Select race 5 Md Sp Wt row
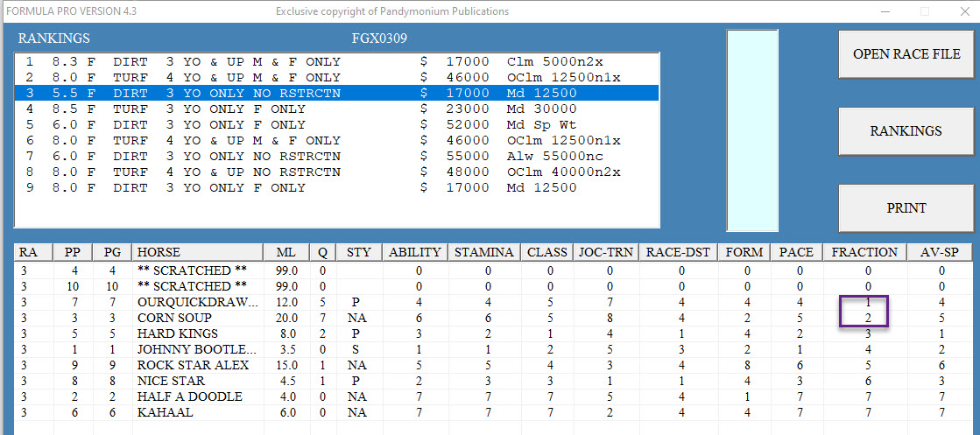The height and width of the screenshot is (435, 980). [337, 124]
